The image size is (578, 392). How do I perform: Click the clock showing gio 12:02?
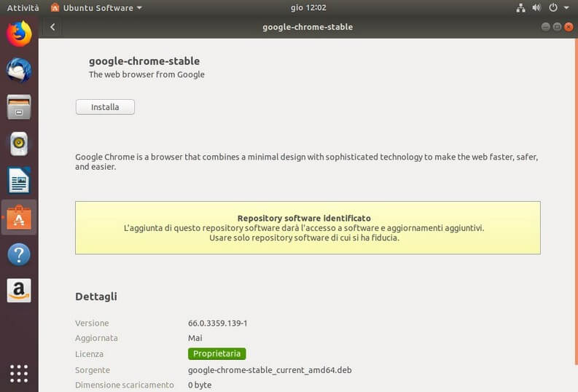pos(308,8)
